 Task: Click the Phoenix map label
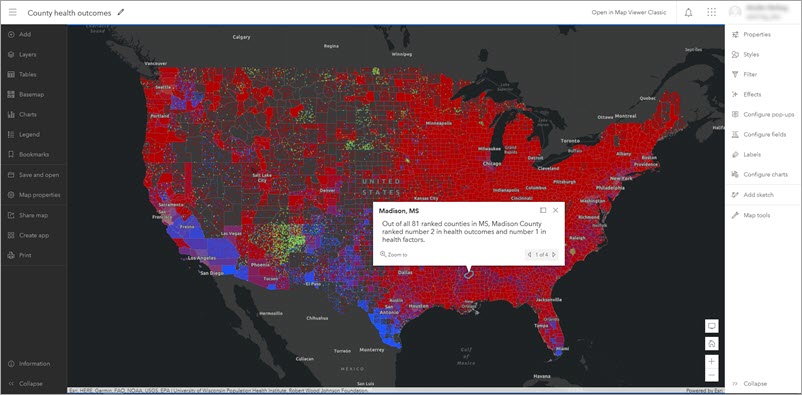(260, 265)
